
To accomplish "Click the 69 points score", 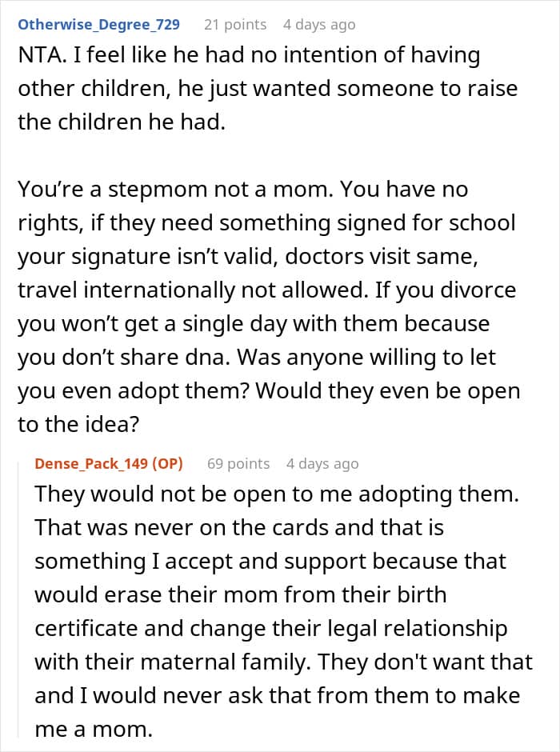I will (x=238, y=464).
